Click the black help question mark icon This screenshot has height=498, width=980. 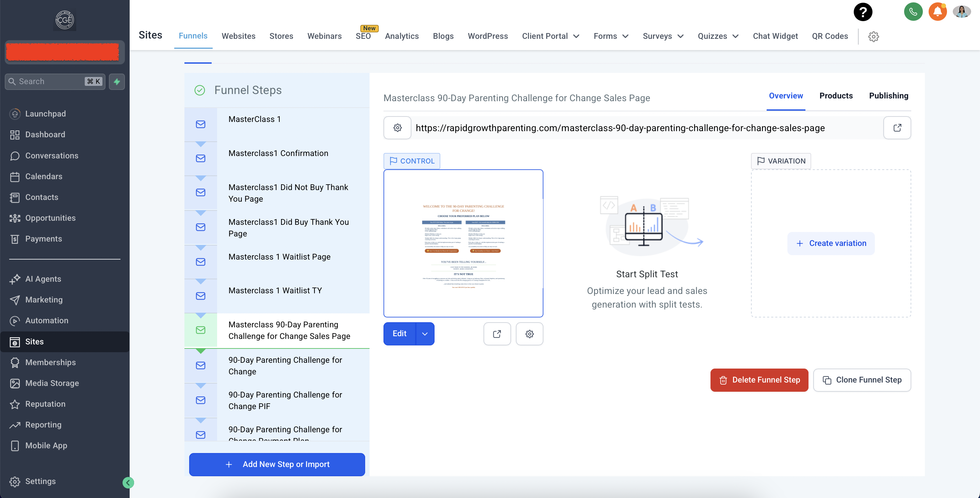click(863, 12)
